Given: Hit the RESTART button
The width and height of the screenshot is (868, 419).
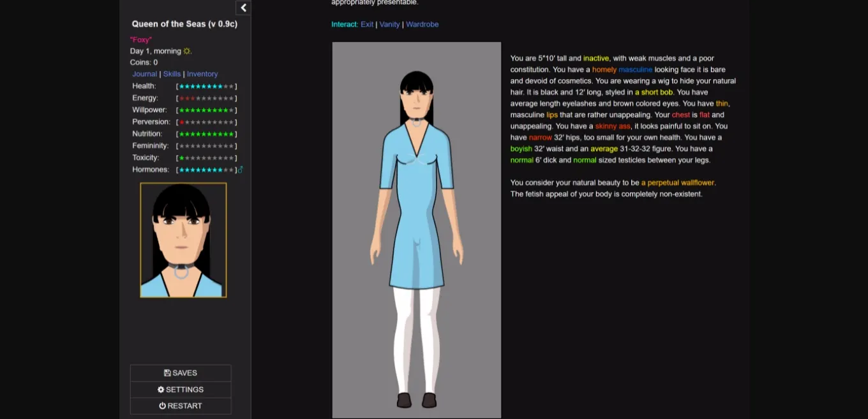Looking at the screenshot, I should tap(181, 406).
